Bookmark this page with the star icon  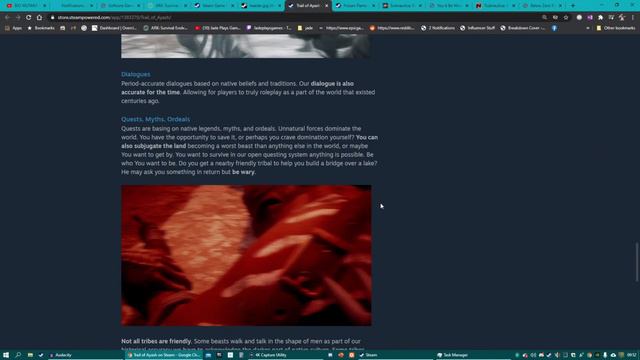[566, 18]
